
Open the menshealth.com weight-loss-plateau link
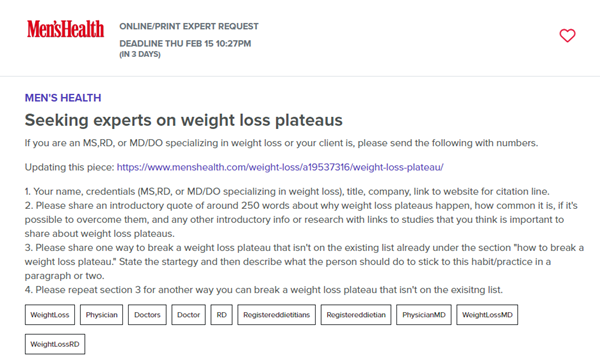[x=280, y=167]
